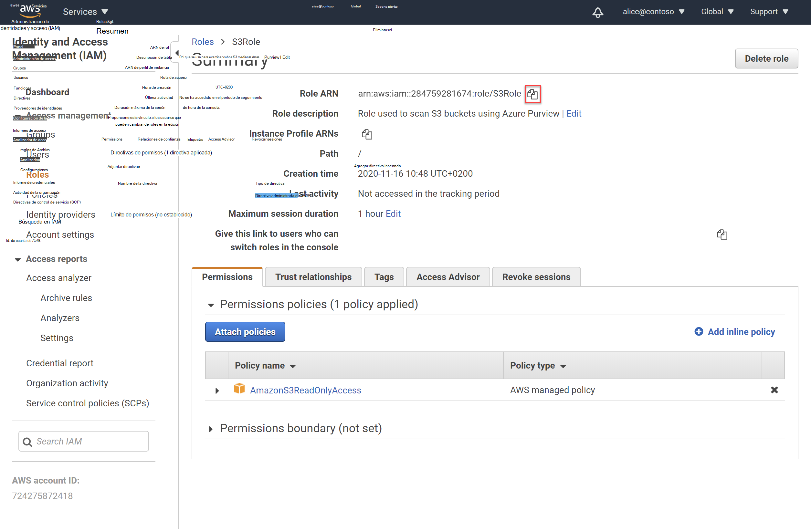
Task: Switch to the Permissions tab
Action: [x=227, y=277]
